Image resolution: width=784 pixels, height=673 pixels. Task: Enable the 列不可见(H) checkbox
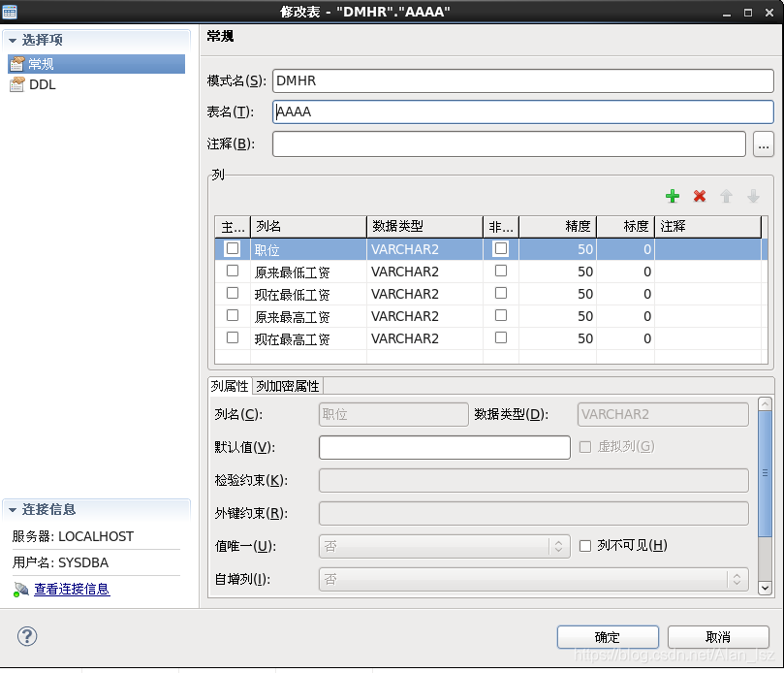pyautogui.click(x=585, y=546)
